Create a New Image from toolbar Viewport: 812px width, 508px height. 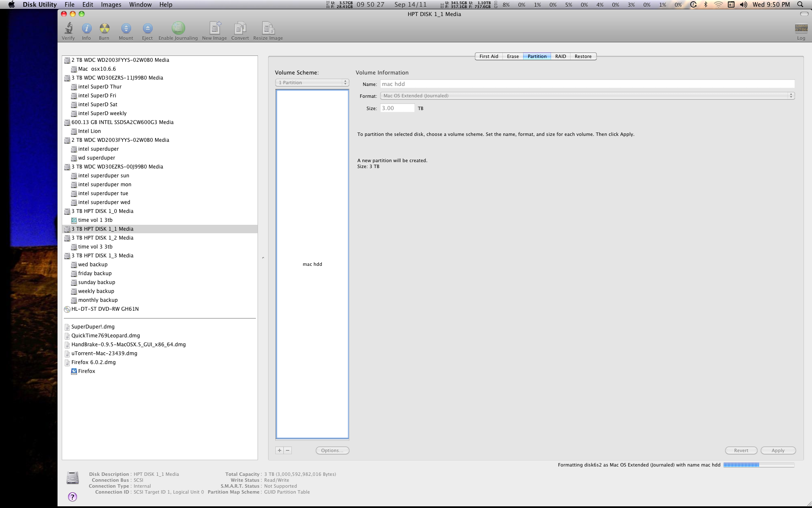(214, 29)
